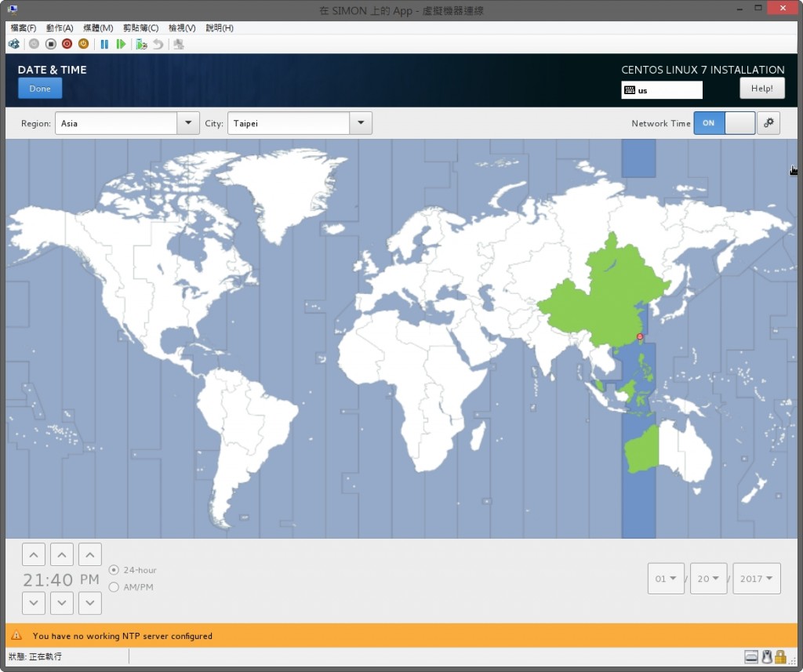Image resolution: width=803 pixels, height=672 pixels.
Task: Maximize the VM connection window
Action: [x=758, y=8]
